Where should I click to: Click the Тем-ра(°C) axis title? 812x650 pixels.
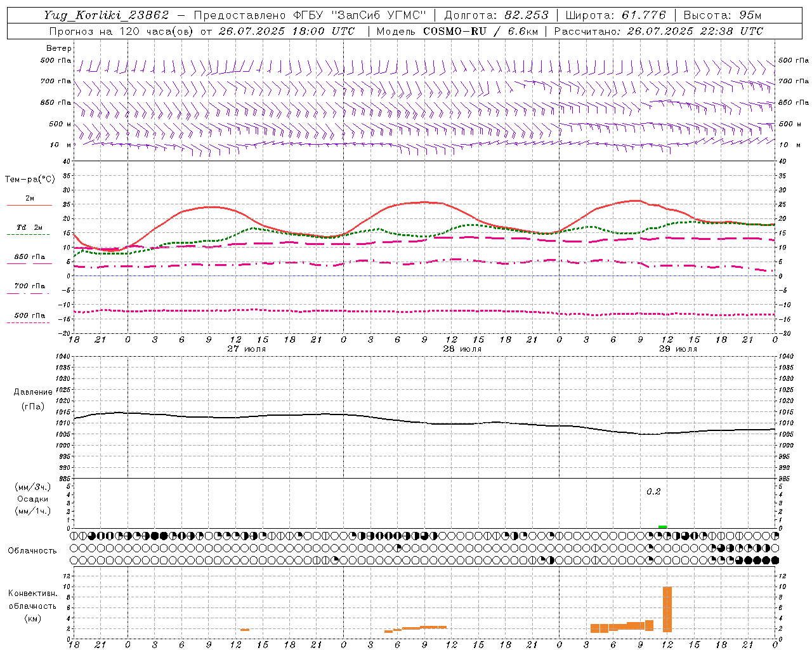click(x=30, y=180)
